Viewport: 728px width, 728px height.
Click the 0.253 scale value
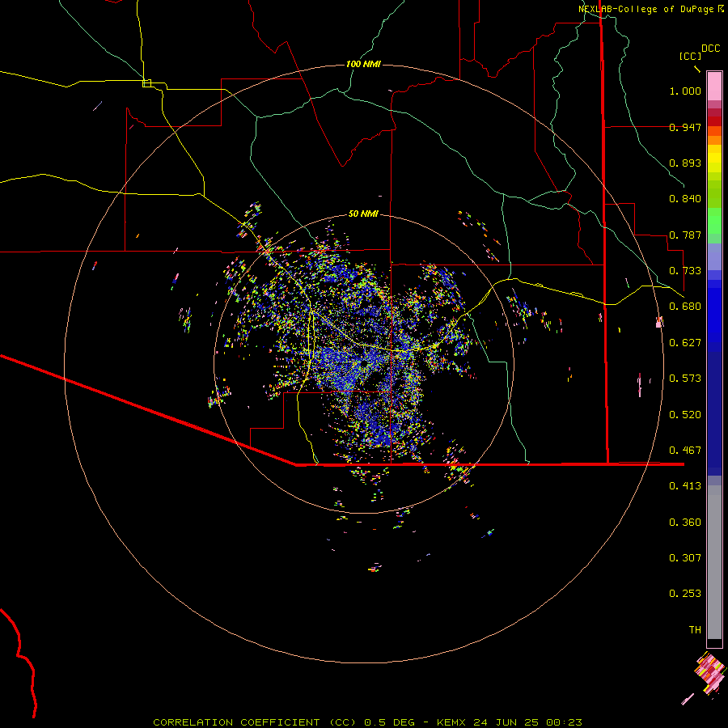685,594
